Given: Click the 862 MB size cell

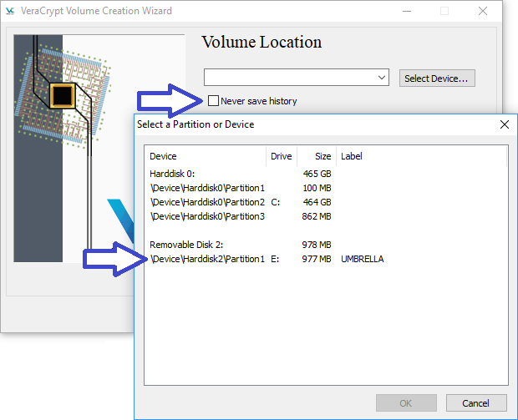Looking at the screenshot, I should coord(317,216).
